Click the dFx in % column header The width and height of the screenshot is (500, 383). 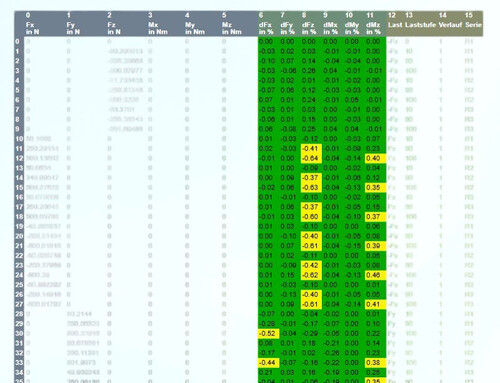click(x=266, y=28)
